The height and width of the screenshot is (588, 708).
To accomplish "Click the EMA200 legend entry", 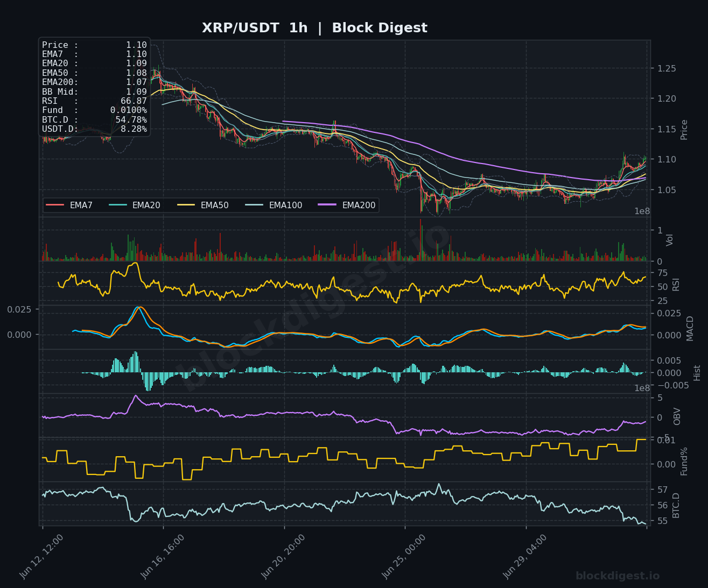I will tap(347, 206).
